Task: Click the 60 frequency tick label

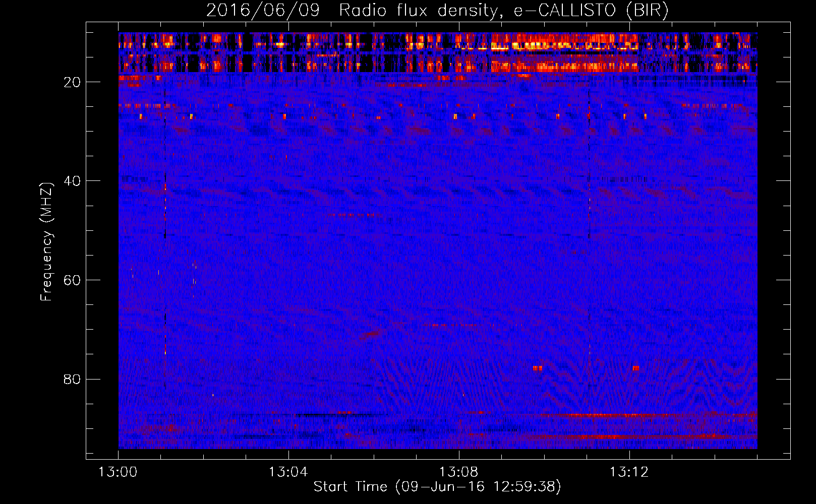Action: (73, 280)
